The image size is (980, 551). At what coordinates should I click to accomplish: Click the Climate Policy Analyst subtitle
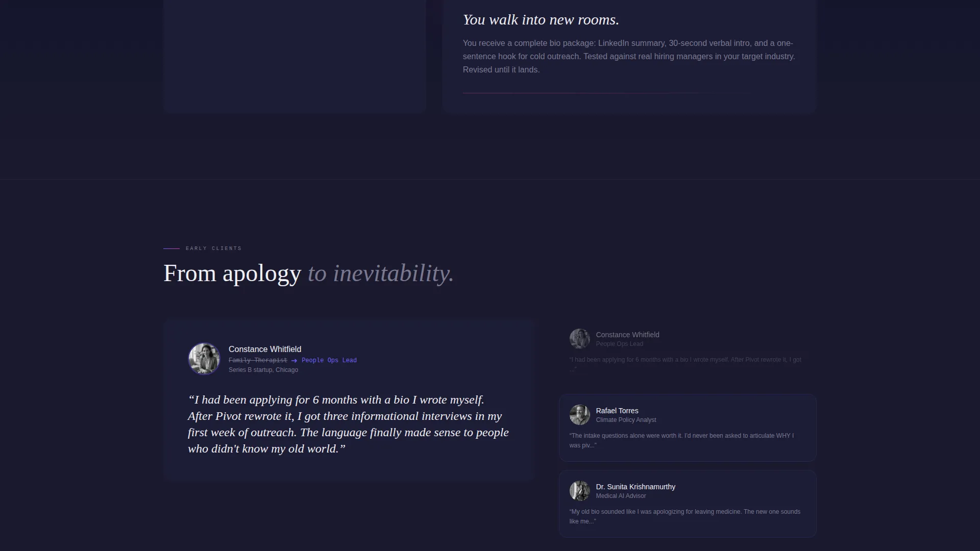626,420
